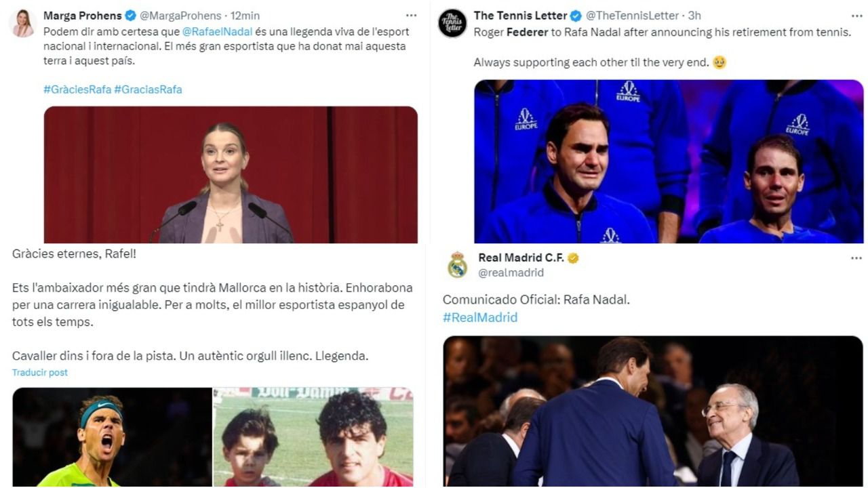Open the #GràciesRafa hashtag
The image size is (868, 488).
[x=77, y=89]
